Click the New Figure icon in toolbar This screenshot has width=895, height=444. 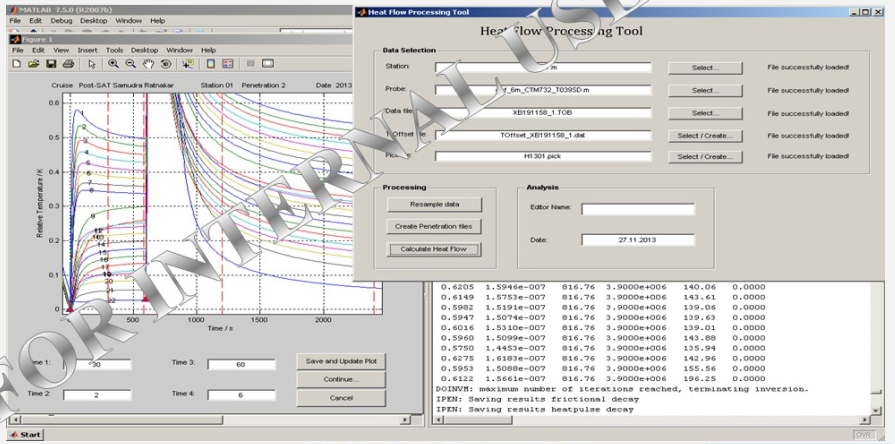coord(17,64)
